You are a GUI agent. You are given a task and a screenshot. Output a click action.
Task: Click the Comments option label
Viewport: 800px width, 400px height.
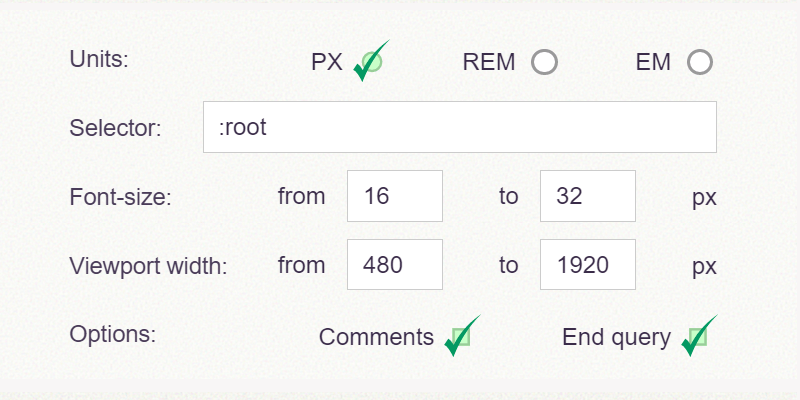376,338
